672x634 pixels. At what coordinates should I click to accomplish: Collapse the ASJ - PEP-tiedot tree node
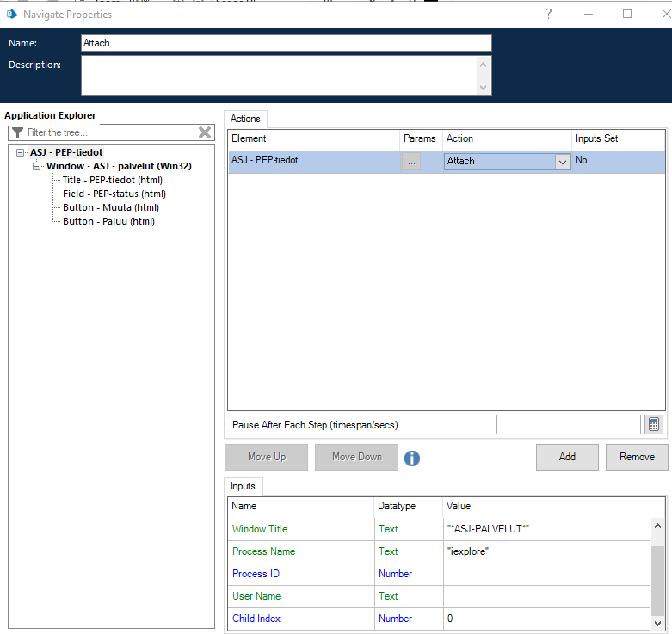(x=21, y=152)
